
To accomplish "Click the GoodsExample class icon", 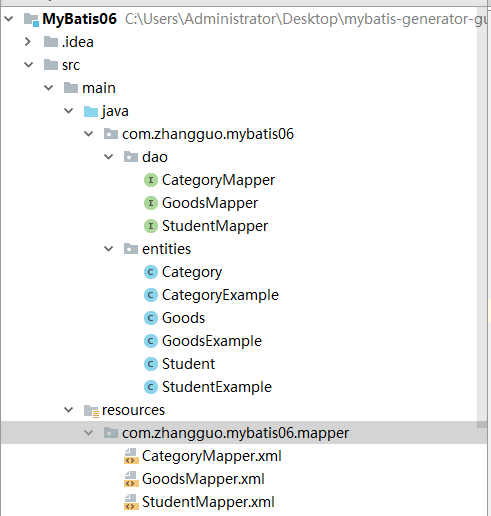I will pos(151,341).
